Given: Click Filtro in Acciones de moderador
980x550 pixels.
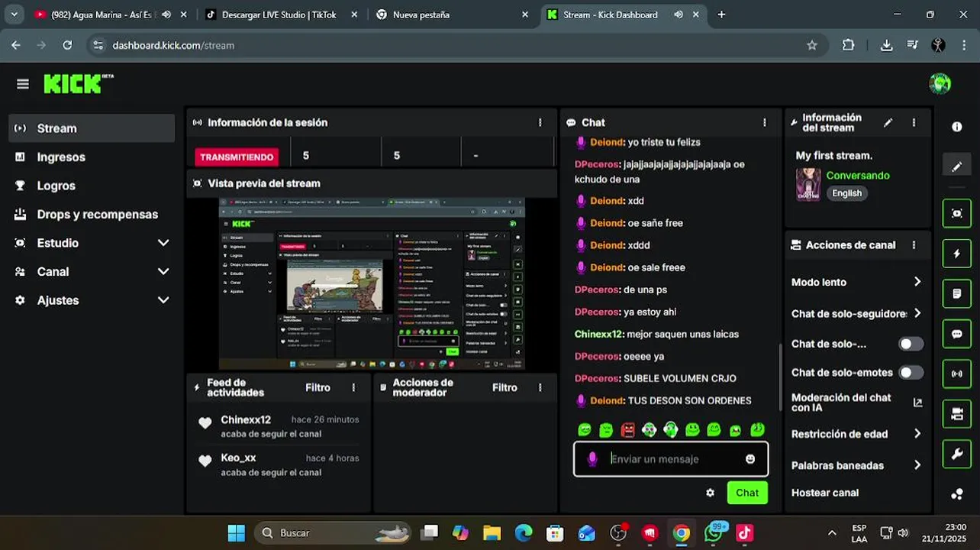Looking at the screenshot, I should coord(505,387).
